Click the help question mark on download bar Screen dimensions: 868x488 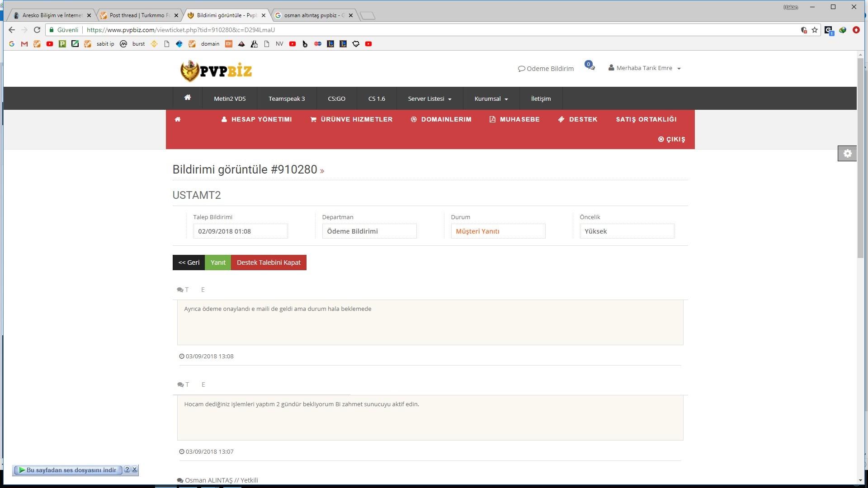tap(127, 469)
